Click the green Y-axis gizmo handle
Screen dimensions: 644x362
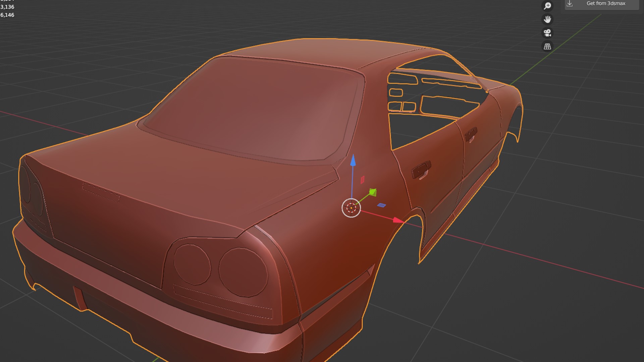pos(373,192)
